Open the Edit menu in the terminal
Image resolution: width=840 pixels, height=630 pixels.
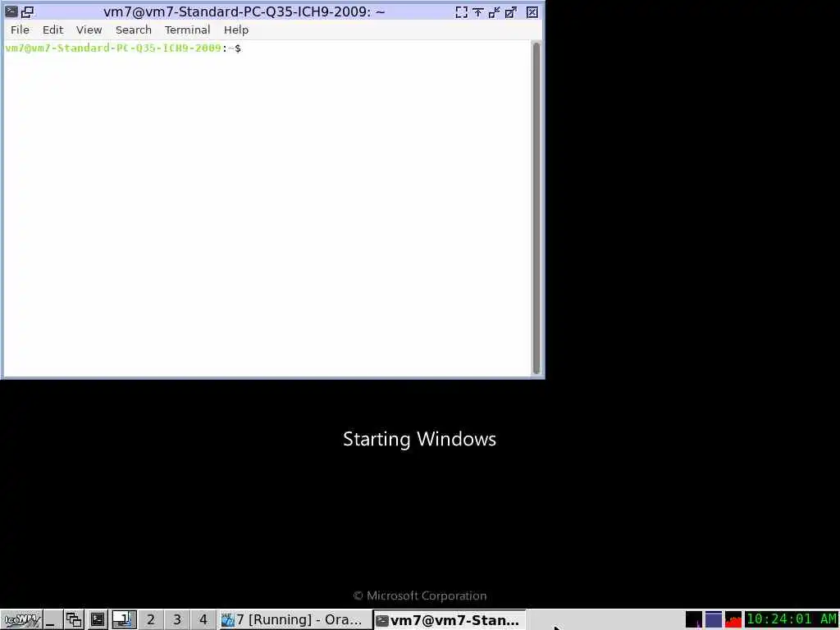click(x=53, y=30)
